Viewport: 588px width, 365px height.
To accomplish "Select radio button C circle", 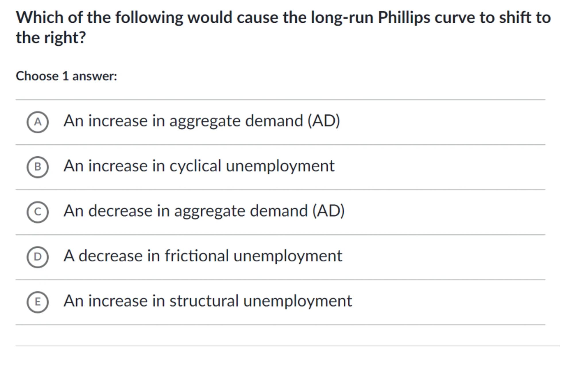I will click(38, 212).
